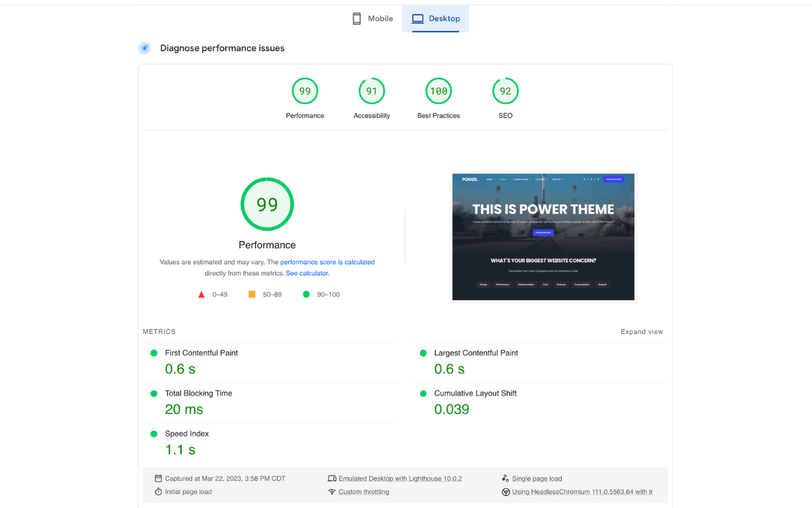
Task: Click the Speed Index label
Action: coord(187,434)
